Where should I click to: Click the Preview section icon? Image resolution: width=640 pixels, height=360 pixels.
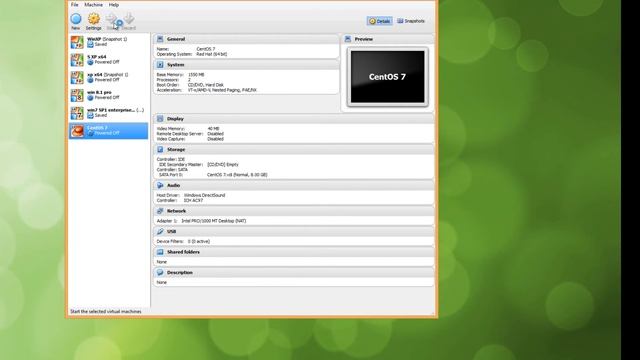click(x=348, y=39)
